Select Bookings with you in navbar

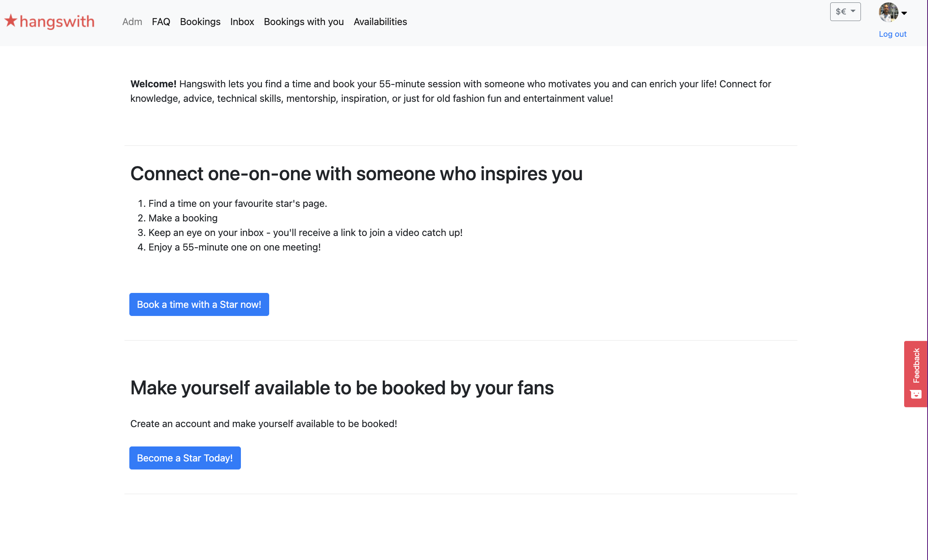pos(304,22)
